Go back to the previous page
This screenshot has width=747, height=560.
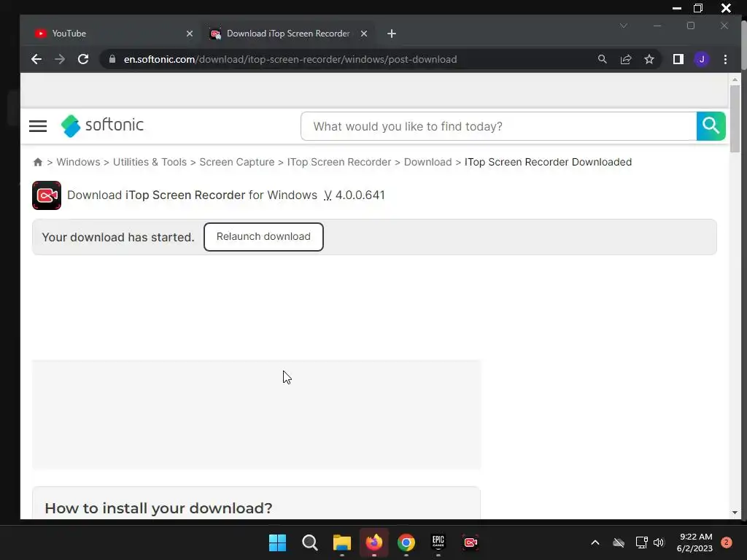tap(36, 59)
